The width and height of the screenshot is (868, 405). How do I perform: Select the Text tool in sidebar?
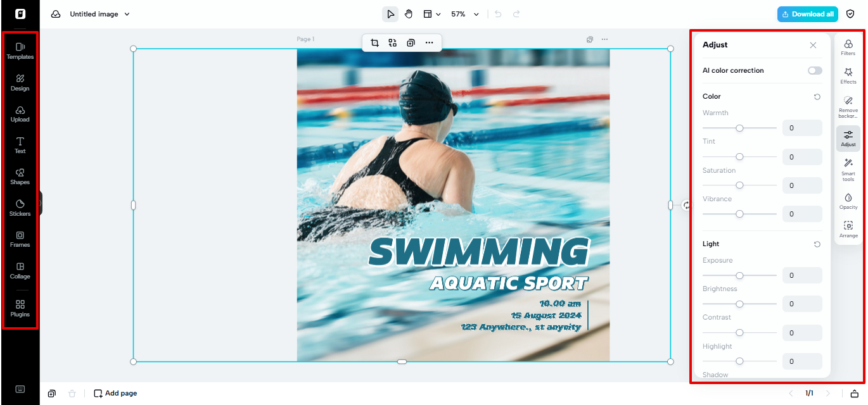(x=20, y=145)
